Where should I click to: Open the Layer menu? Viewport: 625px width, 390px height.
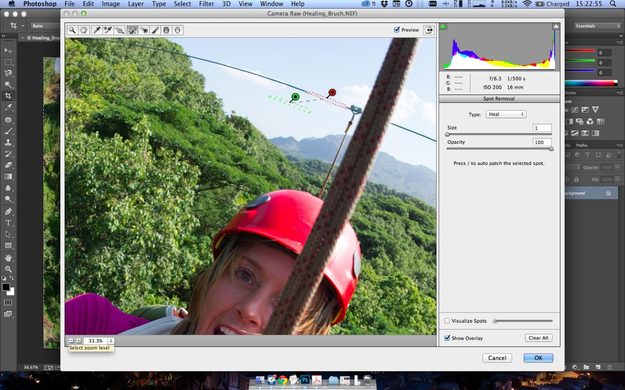[136, 4]
